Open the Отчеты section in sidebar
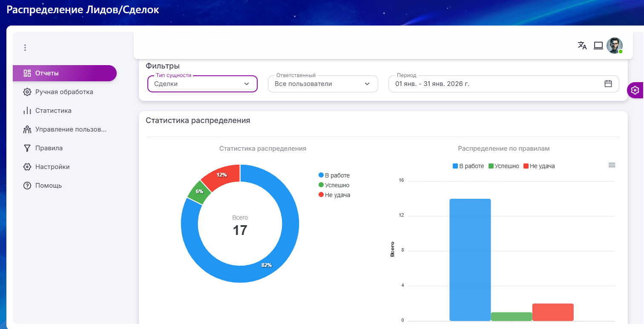 (64, 73)
